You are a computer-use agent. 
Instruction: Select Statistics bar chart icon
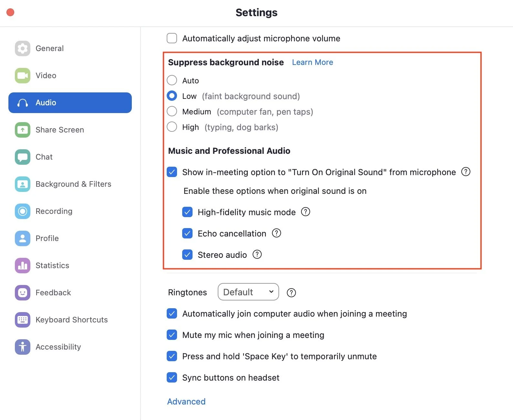(x=23, y=266)
